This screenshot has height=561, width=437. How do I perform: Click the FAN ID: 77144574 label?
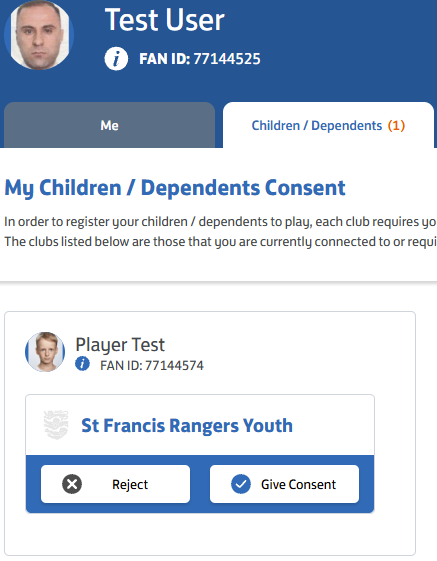(x=152, y=365)
